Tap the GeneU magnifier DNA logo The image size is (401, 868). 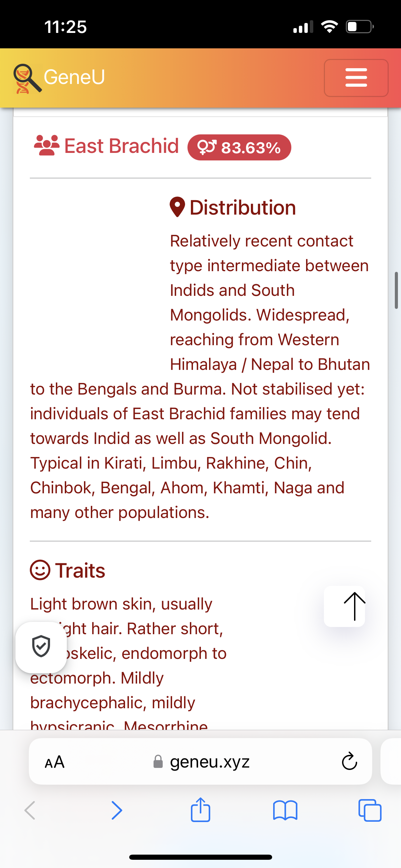point(27,79)
